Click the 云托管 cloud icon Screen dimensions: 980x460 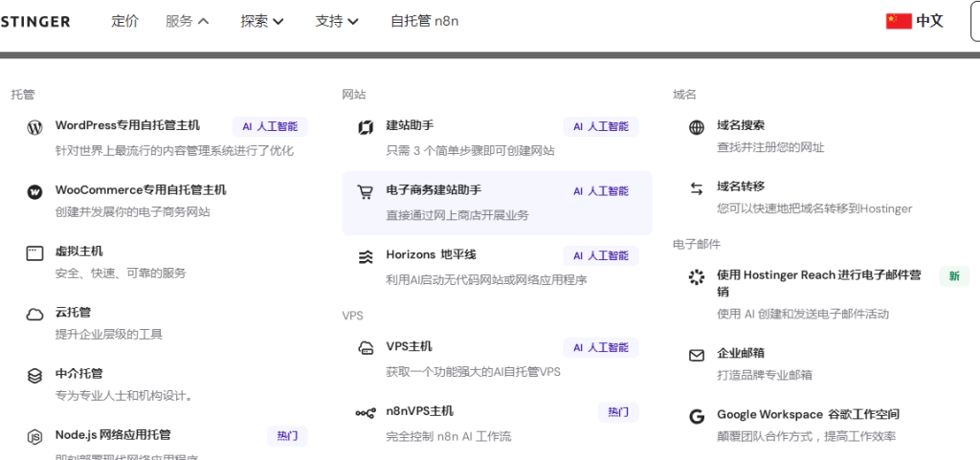coord(34,314)
